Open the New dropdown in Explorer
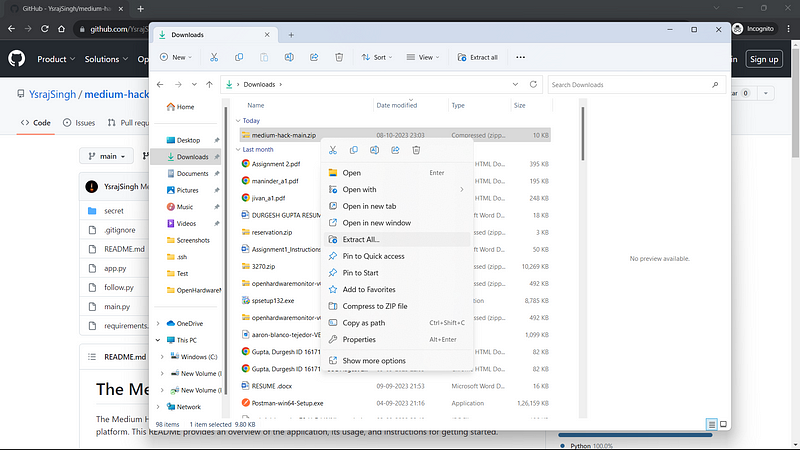 point(176,57)
